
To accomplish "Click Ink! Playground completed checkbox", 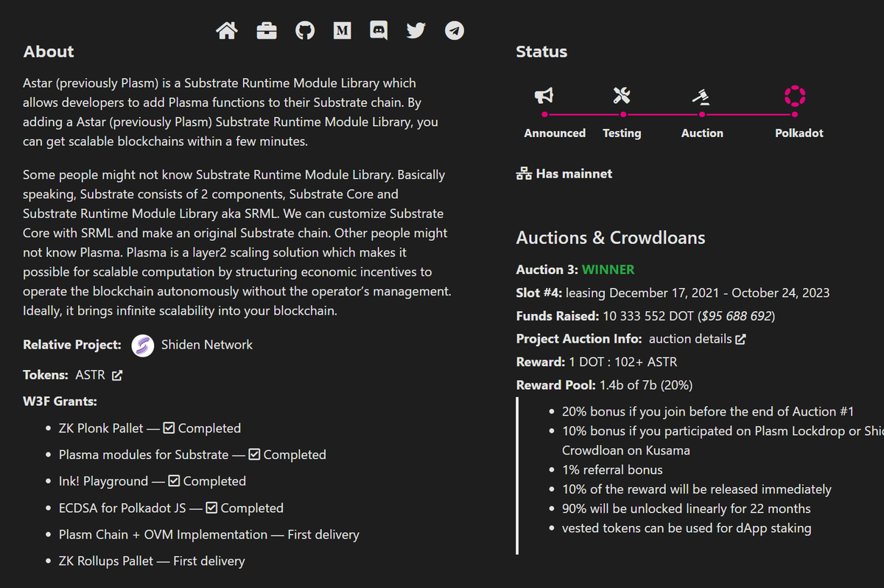I will pyautogui.click(x=174, y=481).
